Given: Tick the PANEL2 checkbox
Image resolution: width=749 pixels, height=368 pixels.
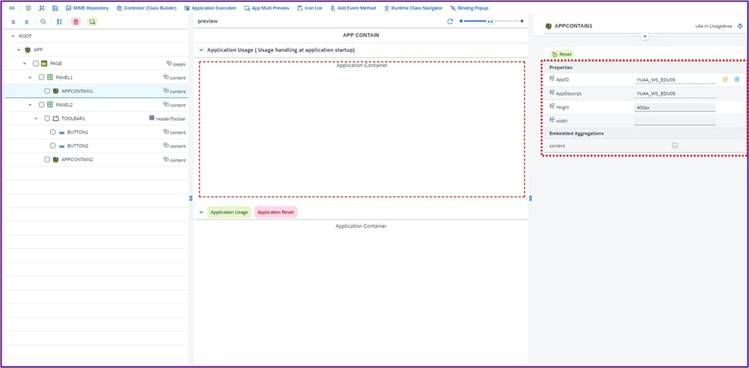Looking at the screenshot, I should pyautogui.click(x=42, y=105).
